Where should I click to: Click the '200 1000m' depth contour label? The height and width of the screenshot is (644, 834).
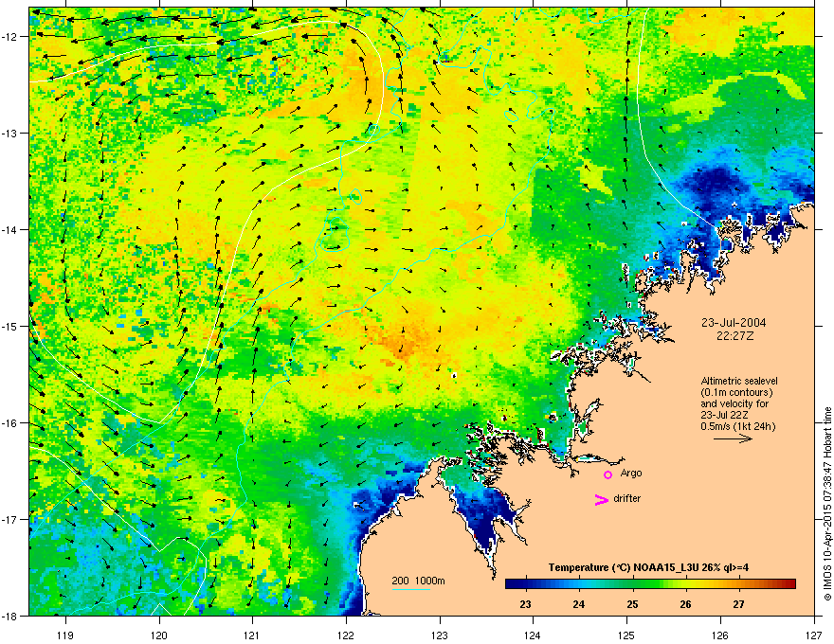pyautogui.click(x=418, y=581)
